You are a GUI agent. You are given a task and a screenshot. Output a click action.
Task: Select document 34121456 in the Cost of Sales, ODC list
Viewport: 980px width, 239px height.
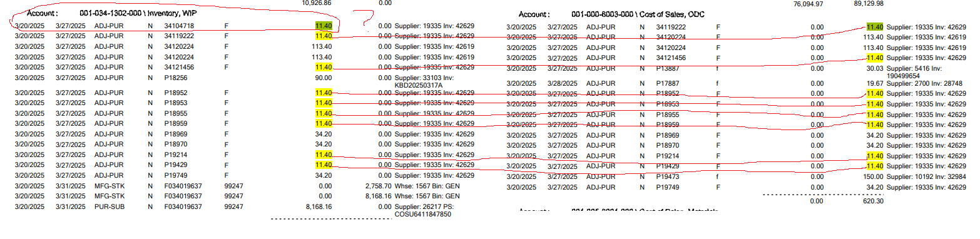pyautogui.click(x=671, y=58)
